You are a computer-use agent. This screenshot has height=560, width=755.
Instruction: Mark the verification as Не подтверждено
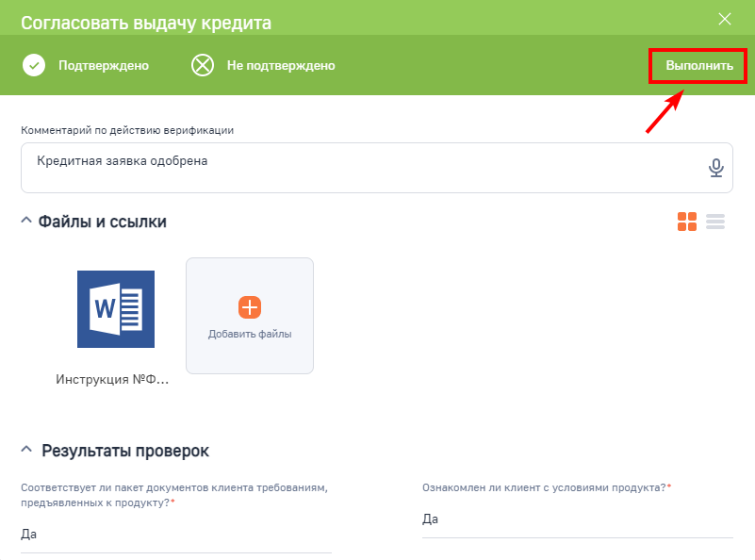pyautogui.click(x=264, y=66)
